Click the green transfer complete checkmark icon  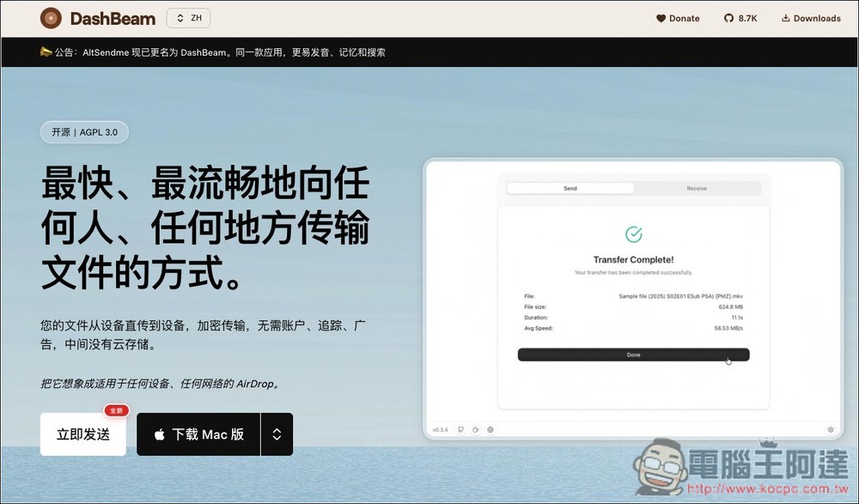pyautogui.click(x=634, y=234)
